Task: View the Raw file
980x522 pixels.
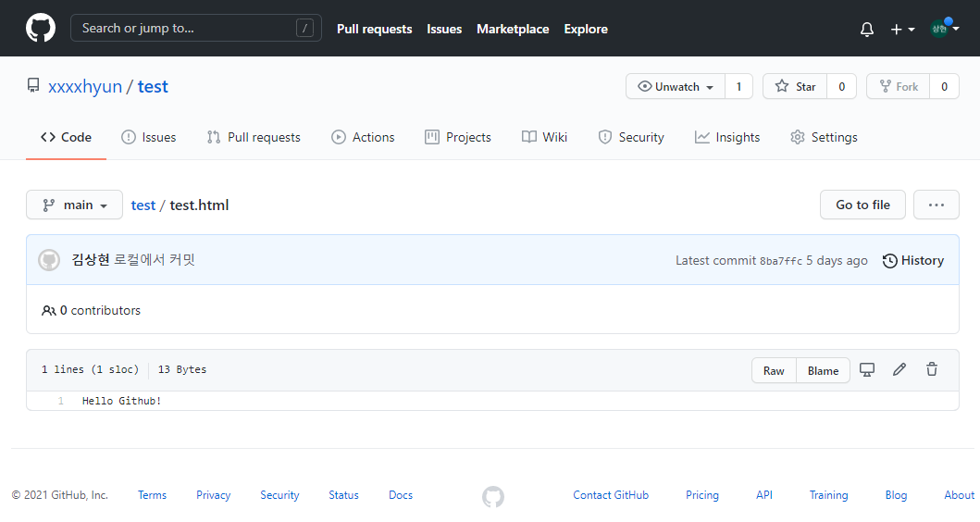Action: pos(774,371)
